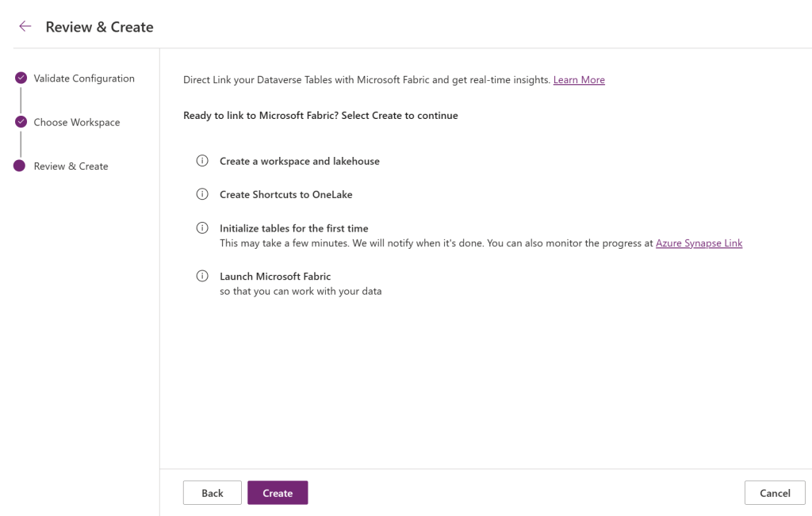812x516 pixels.
Task: Open the Azure Synapse Link hyperlink
Action: [x=699, y=243]
